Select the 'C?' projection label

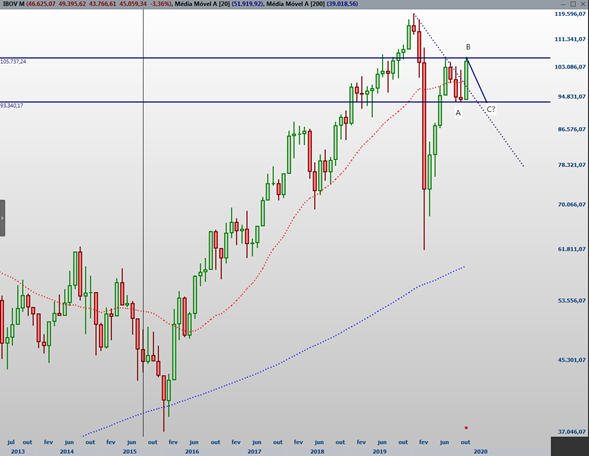coord(491,109)
